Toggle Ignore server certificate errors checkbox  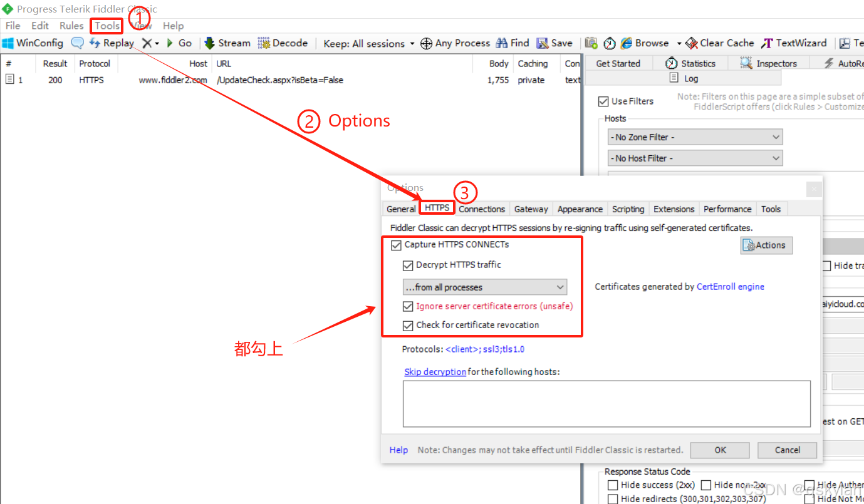pyautogui.click(x=408, y=307)
